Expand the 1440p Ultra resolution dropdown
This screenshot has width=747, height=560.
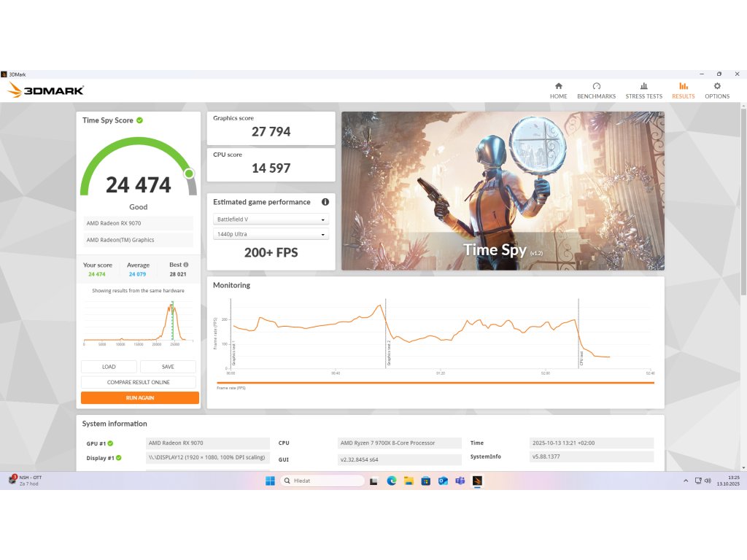coord(271,234)
